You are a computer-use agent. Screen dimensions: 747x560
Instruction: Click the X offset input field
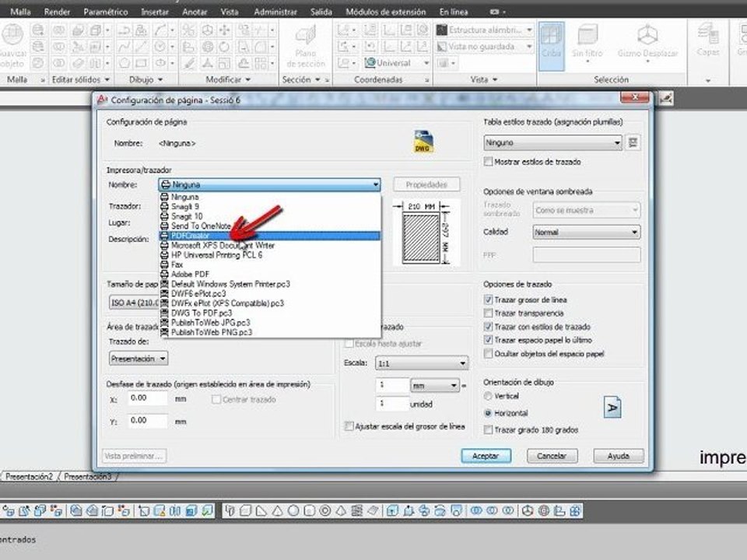point(148,398)
